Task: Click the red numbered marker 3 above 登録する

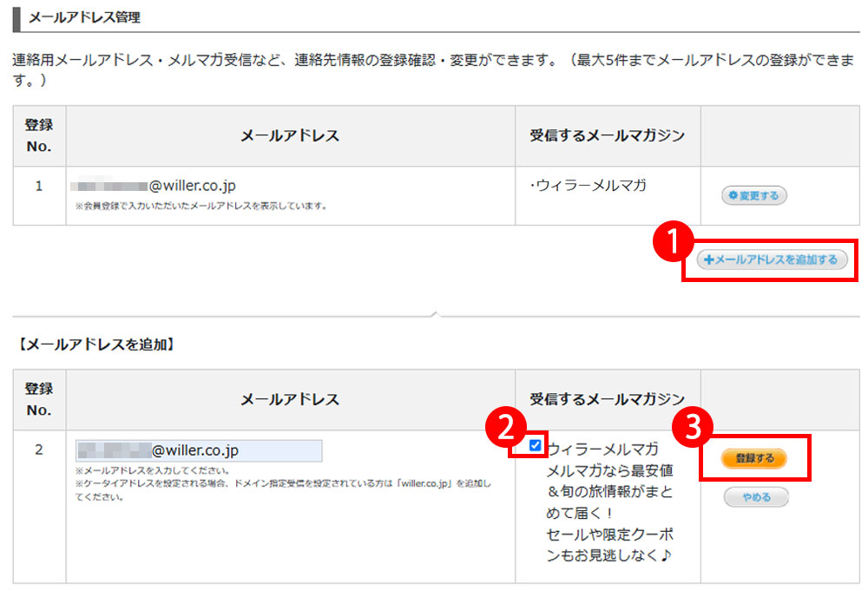Action: (694, 427)
